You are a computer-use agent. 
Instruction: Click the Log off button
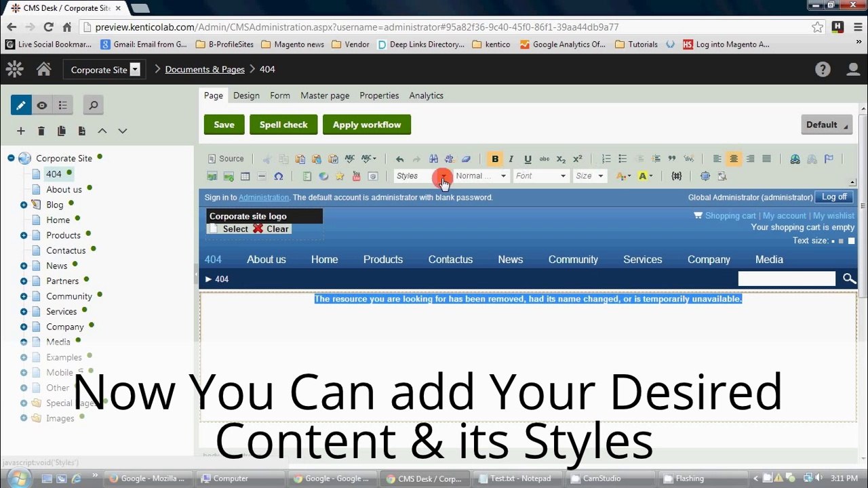point(834,197)
